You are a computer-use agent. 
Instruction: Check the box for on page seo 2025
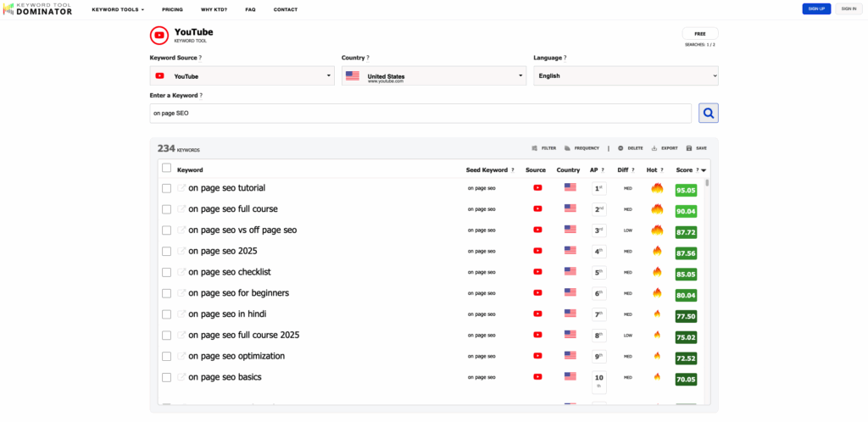click(166, 252)
